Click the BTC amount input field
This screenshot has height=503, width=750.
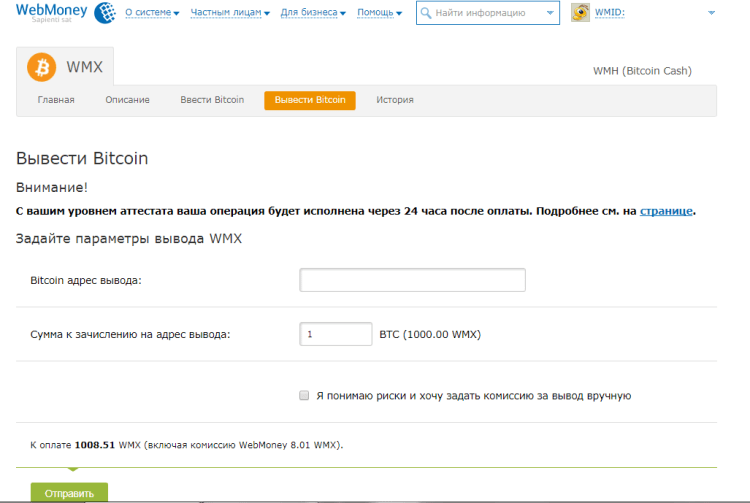tap(336, 334)
